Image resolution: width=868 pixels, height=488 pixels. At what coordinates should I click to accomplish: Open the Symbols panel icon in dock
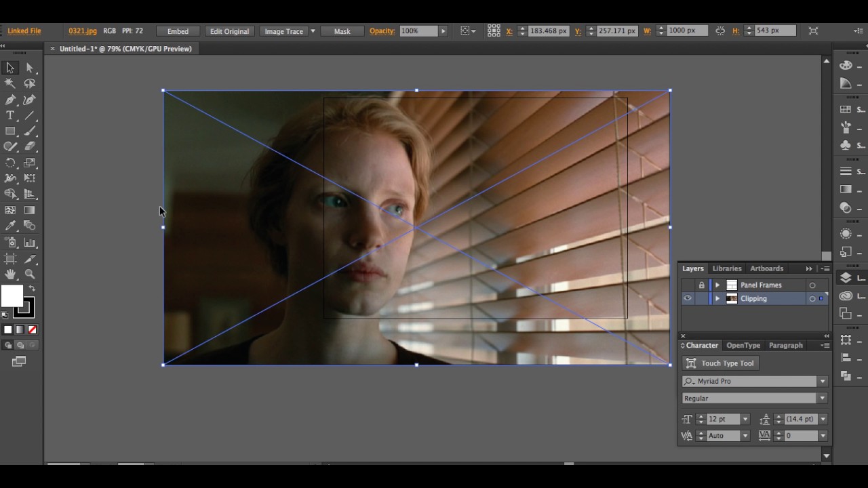pos(846,144)
